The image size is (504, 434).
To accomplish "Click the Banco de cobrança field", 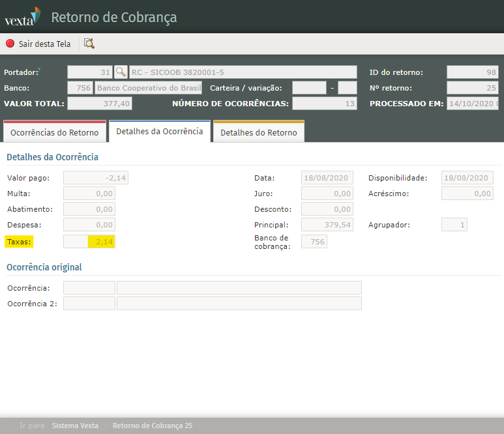I will pyautogui.click(x=314, y=242).
